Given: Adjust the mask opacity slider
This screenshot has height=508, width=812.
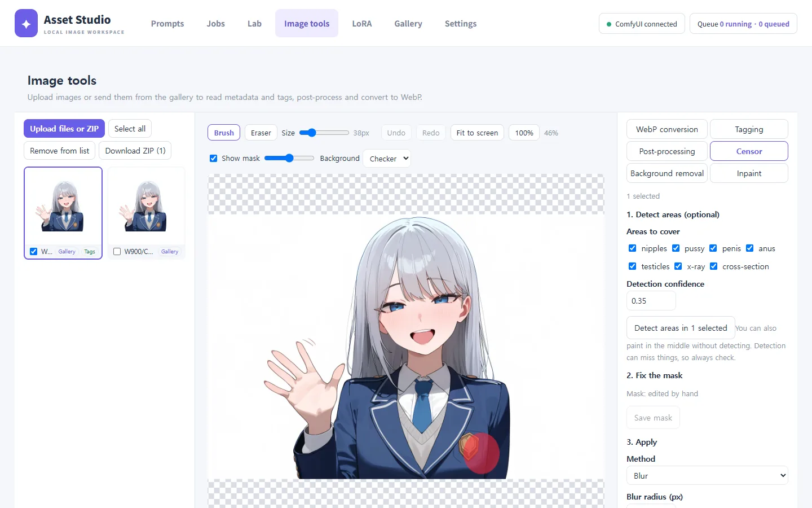Looking at the screenshot, I should coord(289,158).
